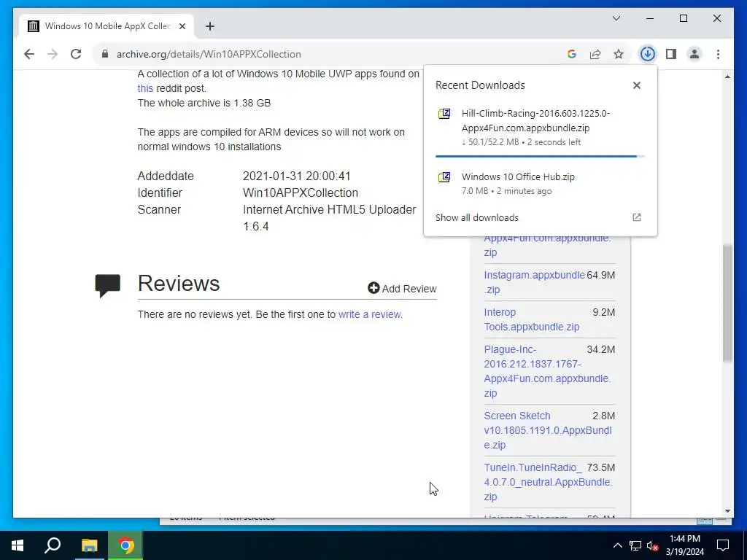
Task: Click the page vertical scrollbar thumb
Action: [727, 303]
